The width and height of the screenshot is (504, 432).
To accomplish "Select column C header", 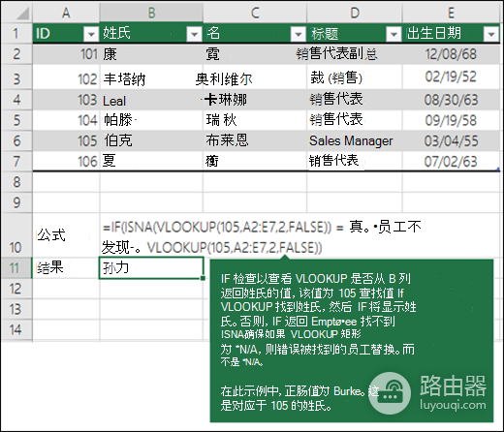I will coord(255,13).
